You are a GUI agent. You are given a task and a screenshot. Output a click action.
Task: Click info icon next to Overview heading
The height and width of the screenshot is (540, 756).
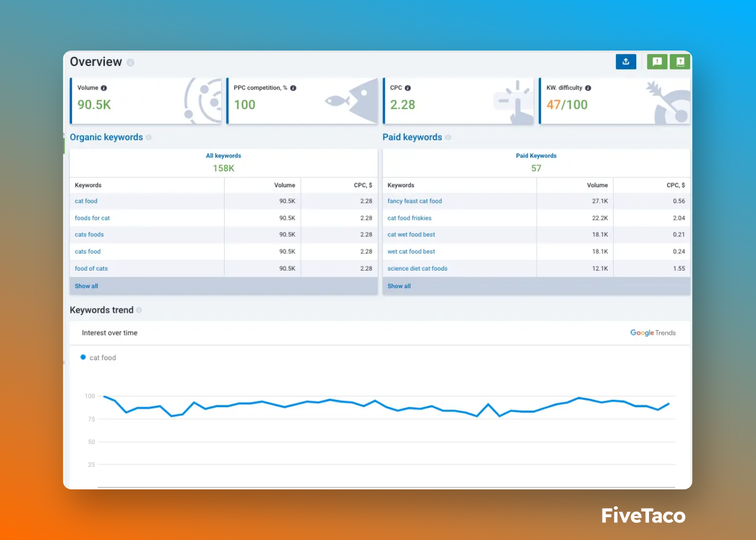[x=130, y=62]
